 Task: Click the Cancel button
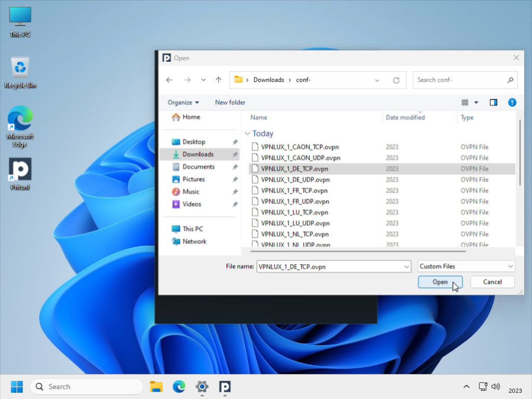[x=492, y=282]
